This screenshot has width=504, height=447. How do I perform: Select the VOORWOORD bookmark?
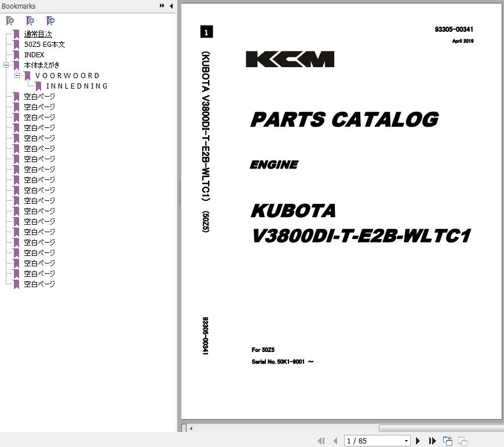click(x=68, y=76)
